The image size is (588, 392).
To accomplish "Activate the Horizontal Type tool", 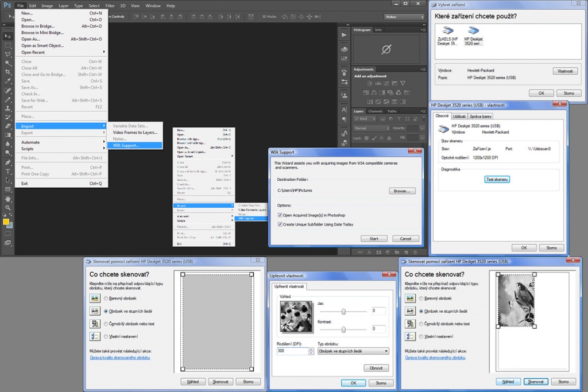I will pos(7,171).
